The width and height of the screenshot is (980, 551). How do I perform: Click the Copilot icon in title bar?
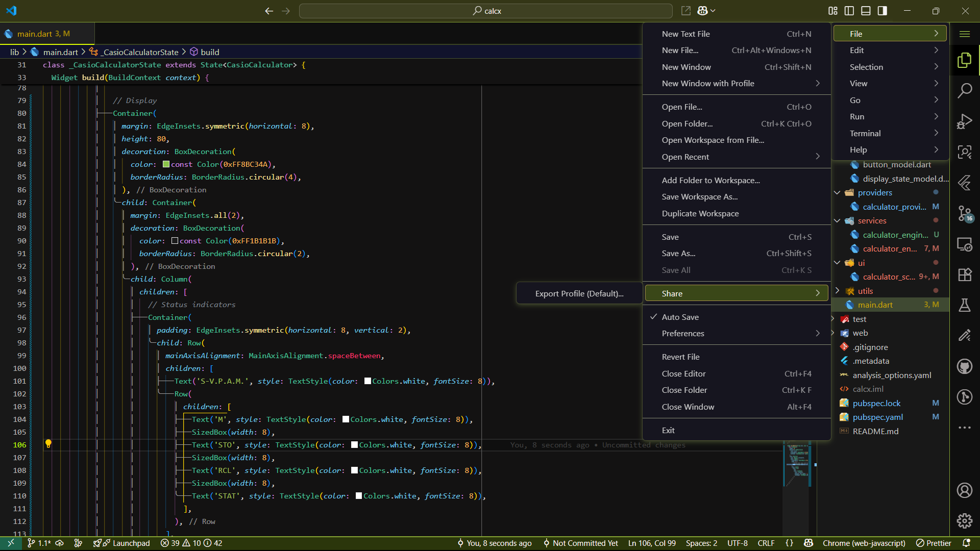point(703,11)
